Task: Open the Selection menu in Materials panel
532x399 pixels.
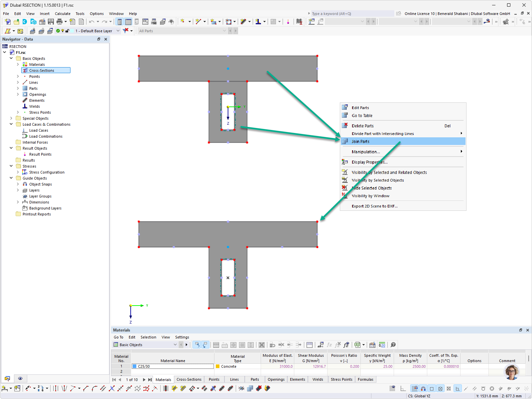Action: point(148,337)
